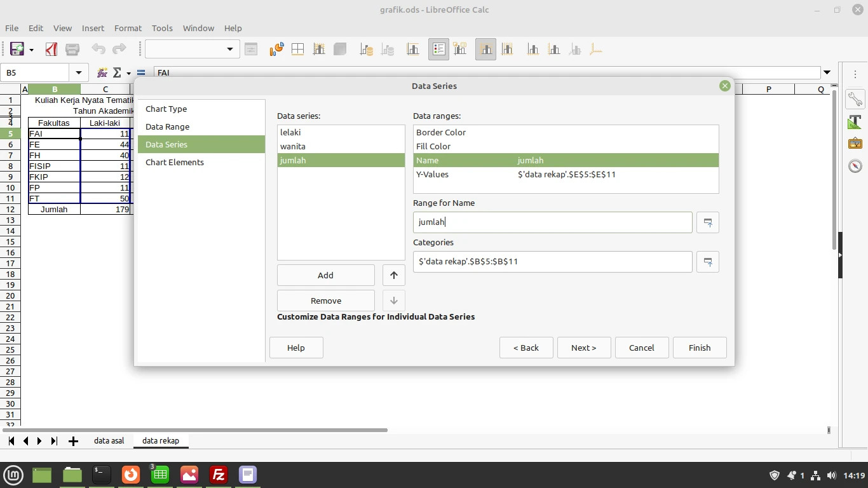Image resolution: width=868 pixels, height=488 pixels.
Task: Open sidebar Properties deck
Action: point(855,100)
